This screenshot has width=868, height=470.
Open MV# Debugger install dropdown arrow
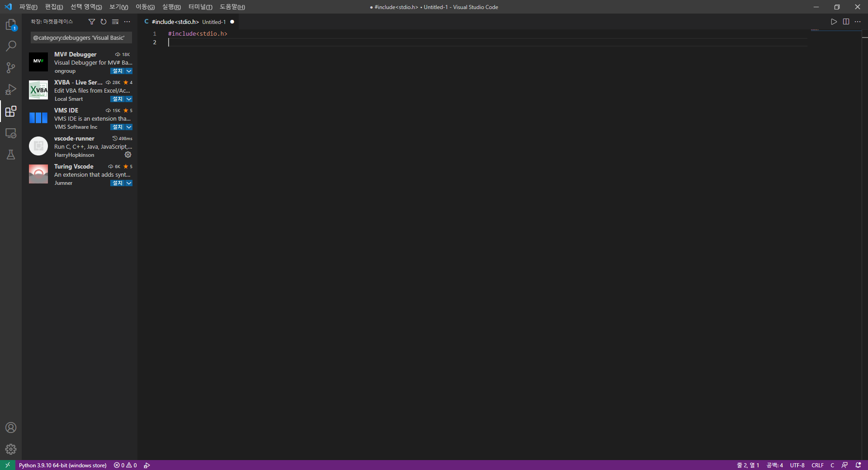click(x=129, y=71)
